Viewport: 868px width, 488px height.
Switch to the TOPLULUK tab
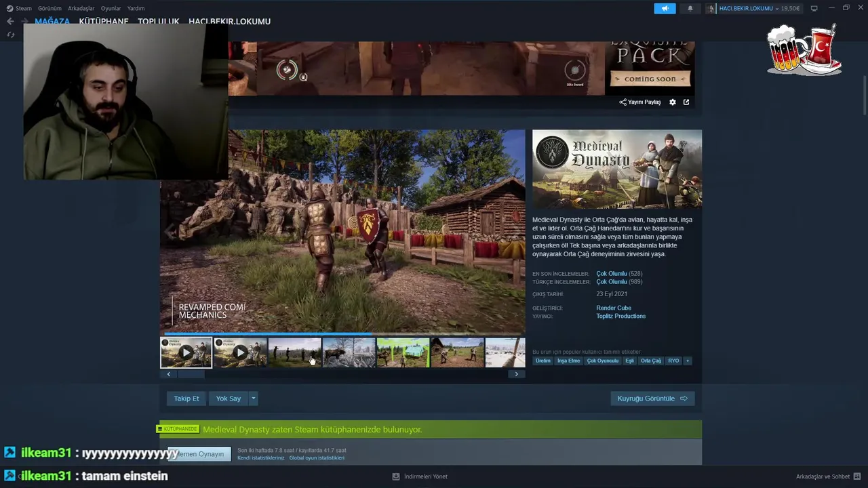click(159, 21)
